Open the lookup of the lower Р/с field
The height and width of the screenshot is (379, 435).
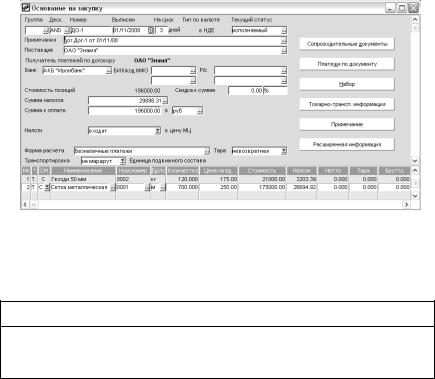[284, 81]
